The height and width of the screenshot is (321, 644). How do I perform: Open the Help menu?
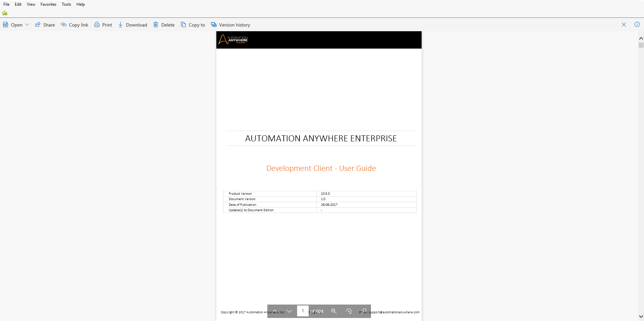[x=80, y=4]
